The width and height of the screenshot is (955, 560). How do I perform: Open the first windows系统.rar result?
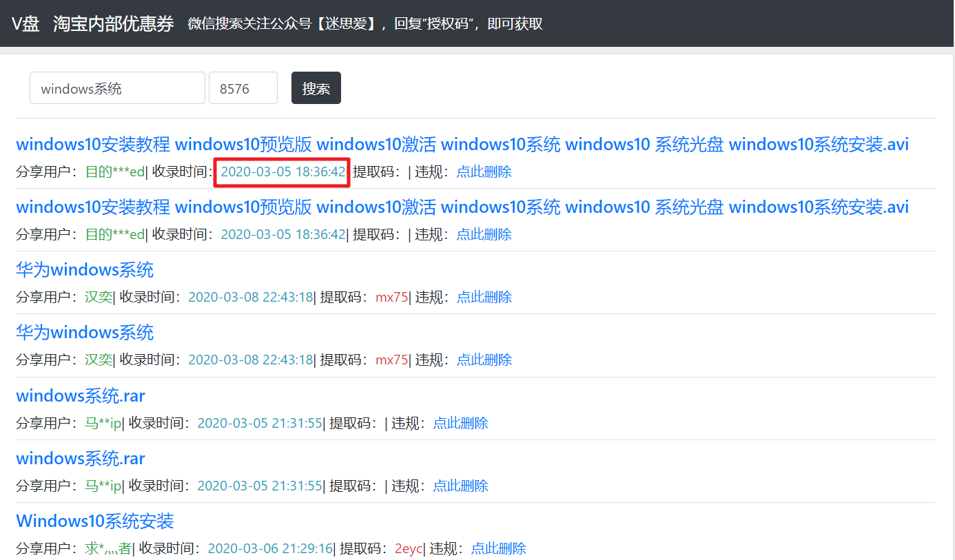(x=81, y=395)
